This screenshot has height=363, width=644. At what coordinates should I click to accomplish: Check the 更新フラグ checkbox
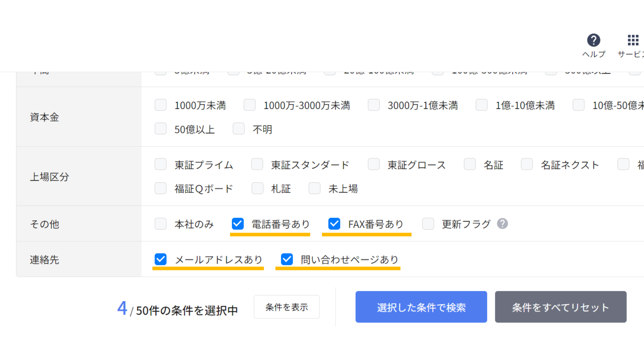coord(428,224)
